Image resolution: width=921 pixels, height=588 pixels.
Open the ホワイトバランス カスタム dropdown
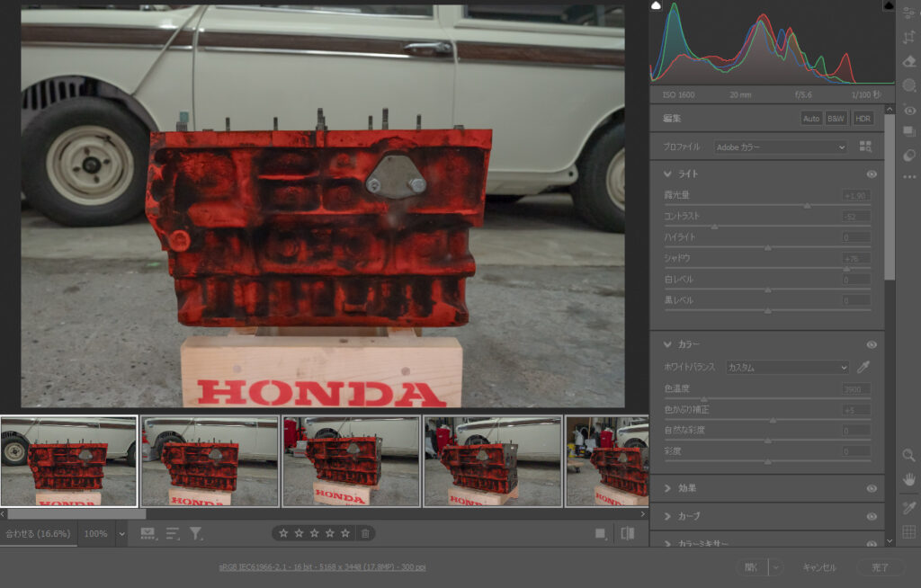tap(787, 367)
